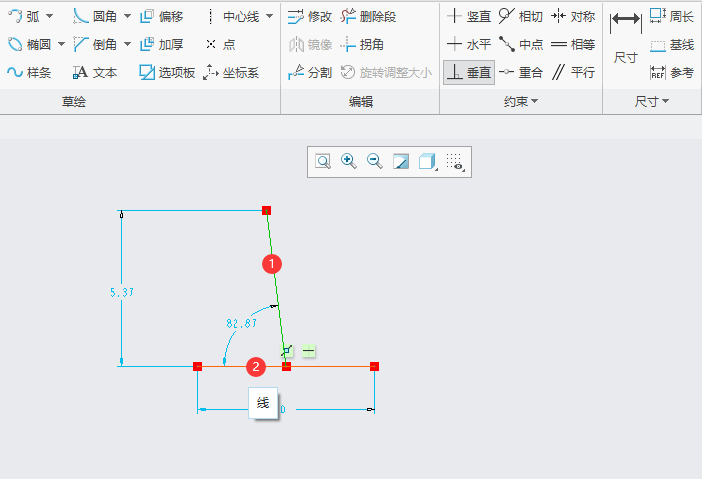Select the 点 (Point) tool
Image resolution: width=702 pixels, height=479 pixels.
pyautogui.click(x=221, y=44)
